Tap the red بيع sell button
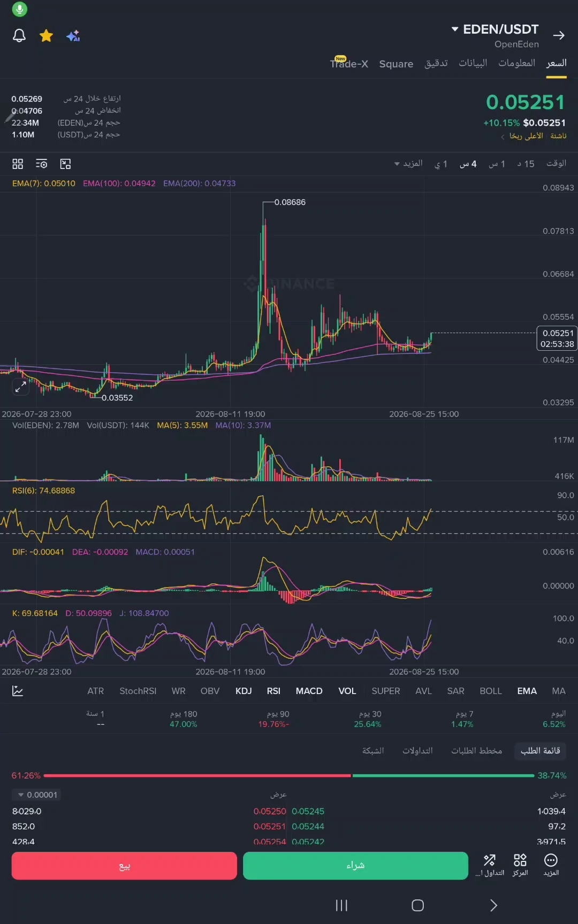 click(124, 866)
